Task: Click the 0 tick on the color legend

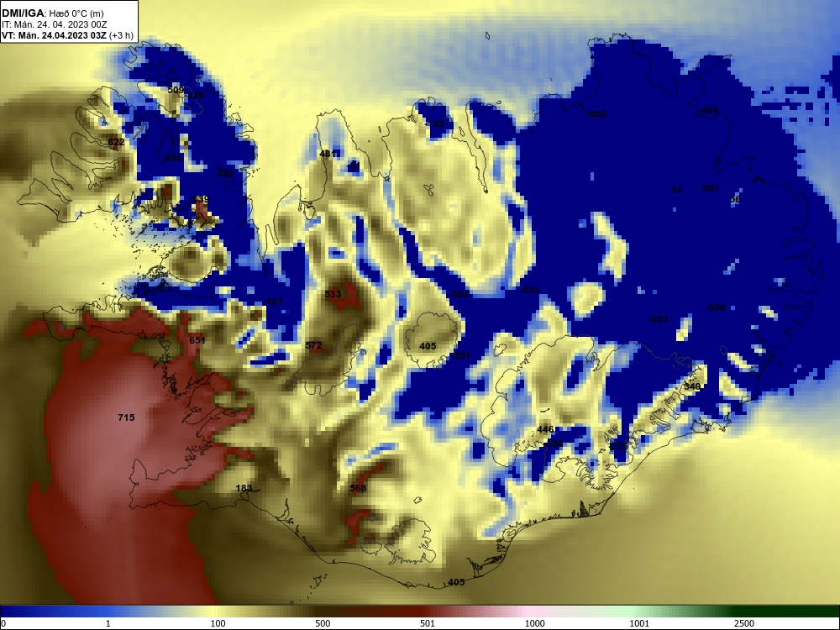Action: [3, 623]
